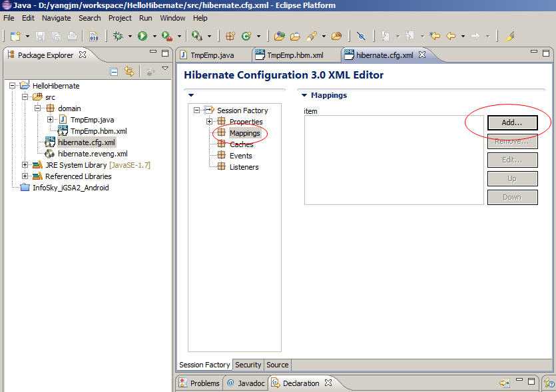This screenshot has width=556, height=392.
Task: Click the New file wizard toolbar icon
Action: [15, 36]
